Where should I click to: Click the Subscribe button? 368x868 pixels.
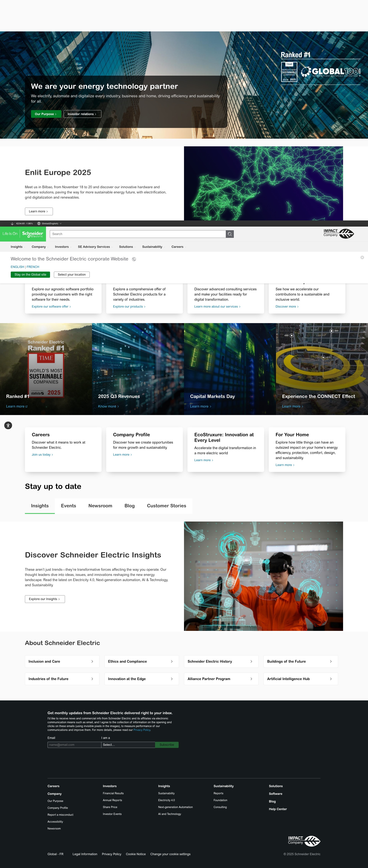167,745
